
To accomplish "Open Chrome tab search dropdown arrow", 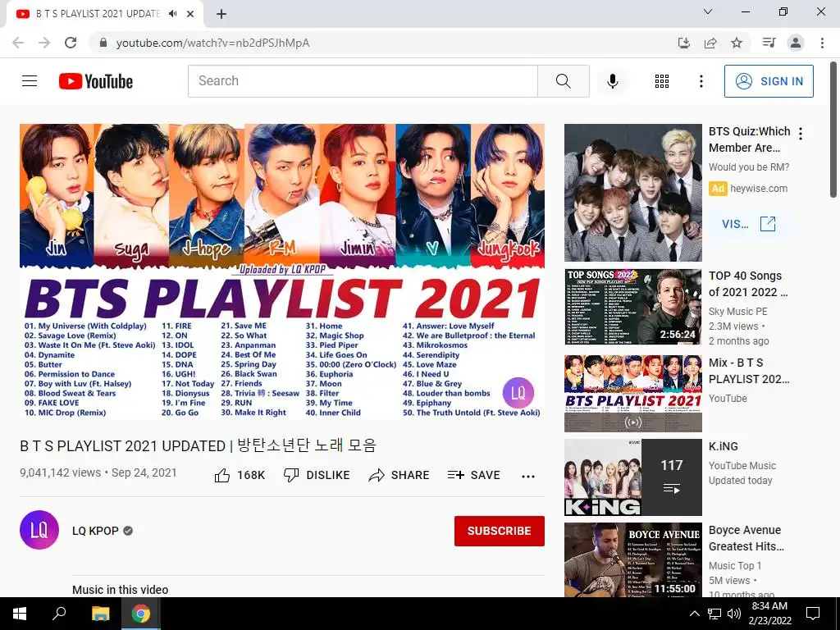I will [708, 11].
